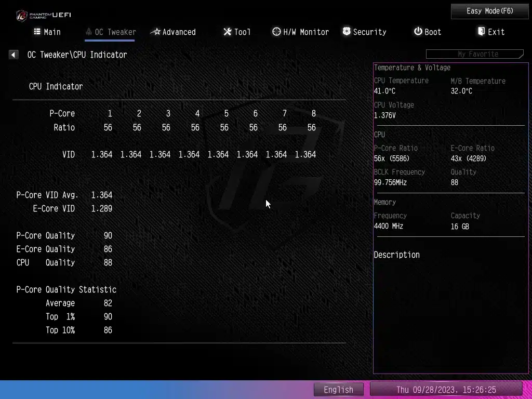
Task: Open the OC Tweaker tab
Action: [110, 32]
